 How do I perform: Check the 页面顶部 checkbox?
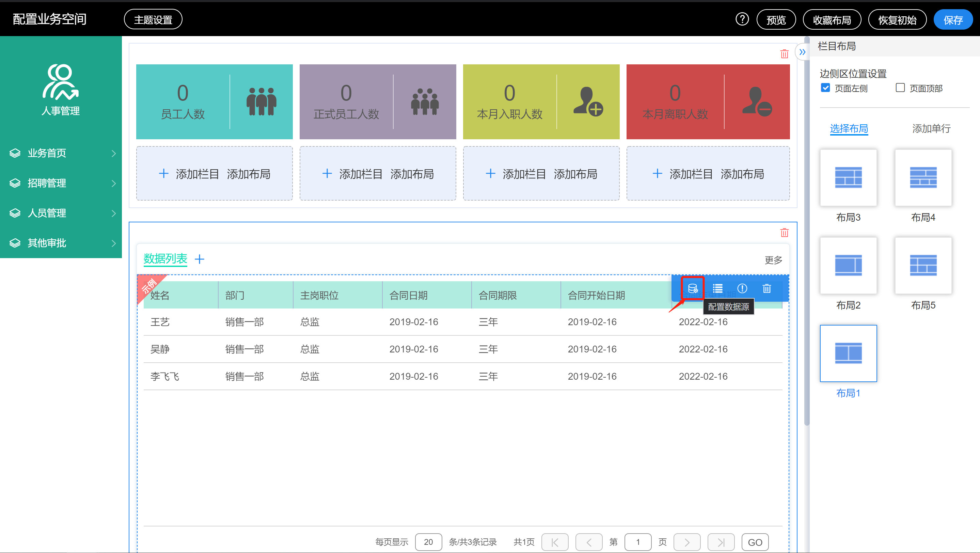point(900,88)
